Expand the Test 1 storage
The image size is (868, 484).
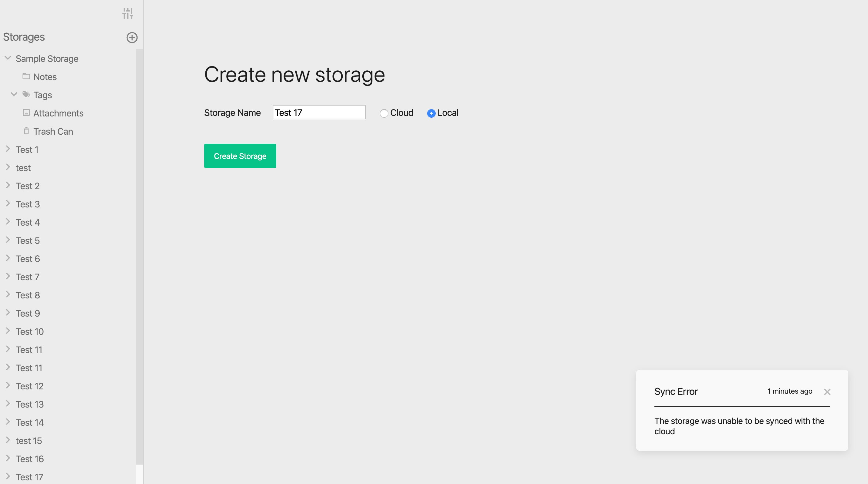click(x=8, y=149)
